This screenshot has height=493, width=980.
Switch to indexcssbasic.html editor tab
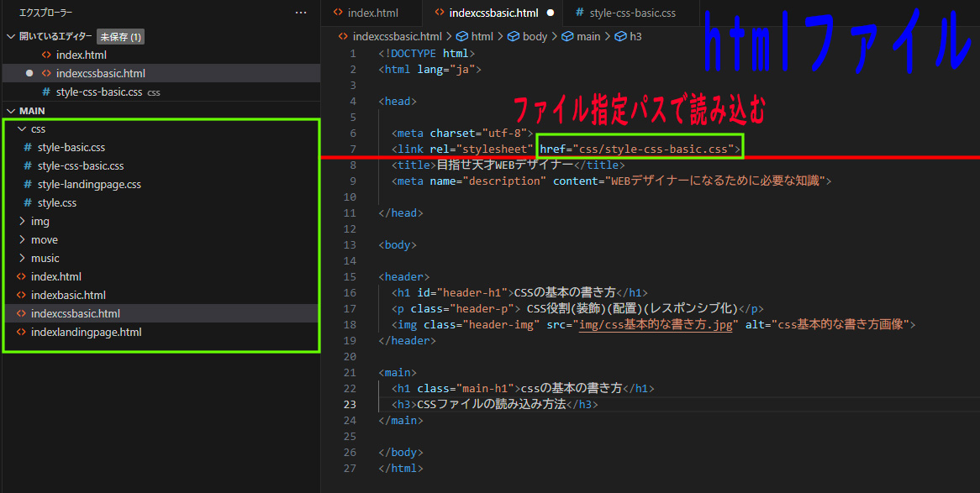point(493,13)
